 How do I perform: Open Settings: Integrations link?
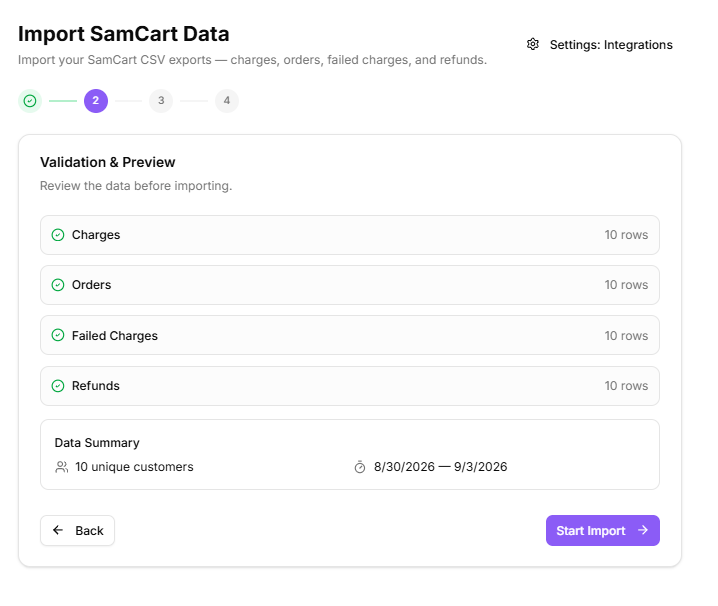coord(599,44)
